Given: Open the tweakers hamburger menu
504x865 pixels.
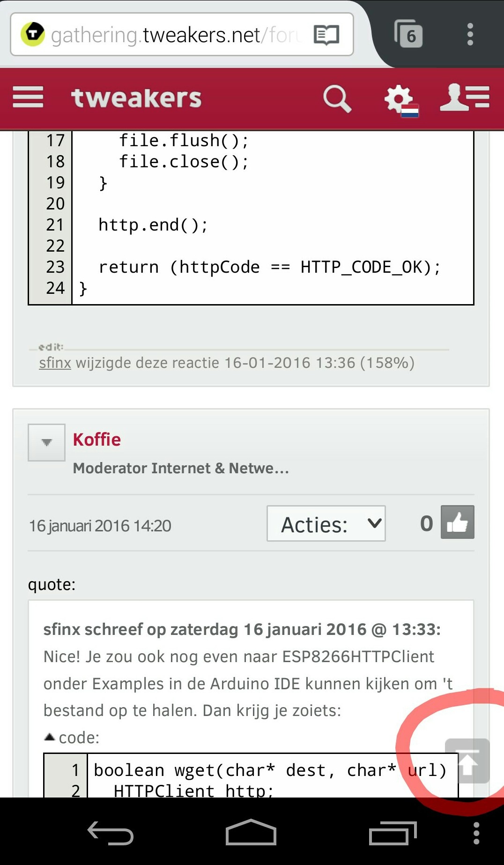Looking at the screenshot, I should pos(28,97).
